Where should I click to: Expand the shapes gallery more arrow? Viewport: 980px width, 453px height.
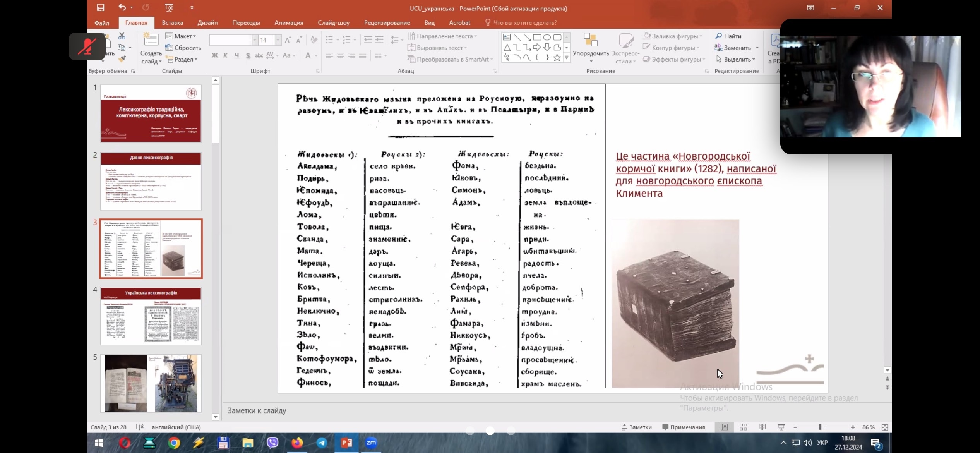coord(567,58)
